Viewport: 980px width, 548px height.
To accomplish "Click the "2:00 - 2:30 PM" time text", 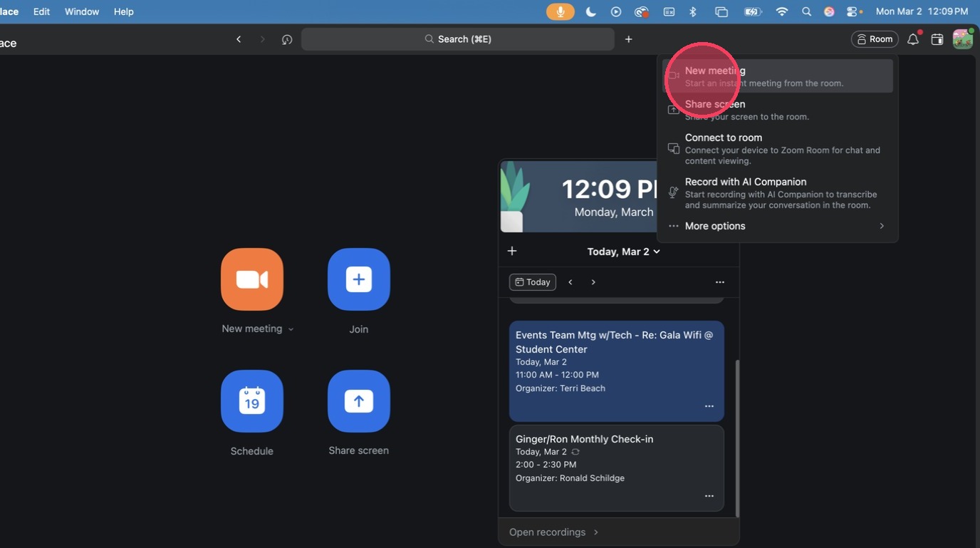I will coord(546,465).
